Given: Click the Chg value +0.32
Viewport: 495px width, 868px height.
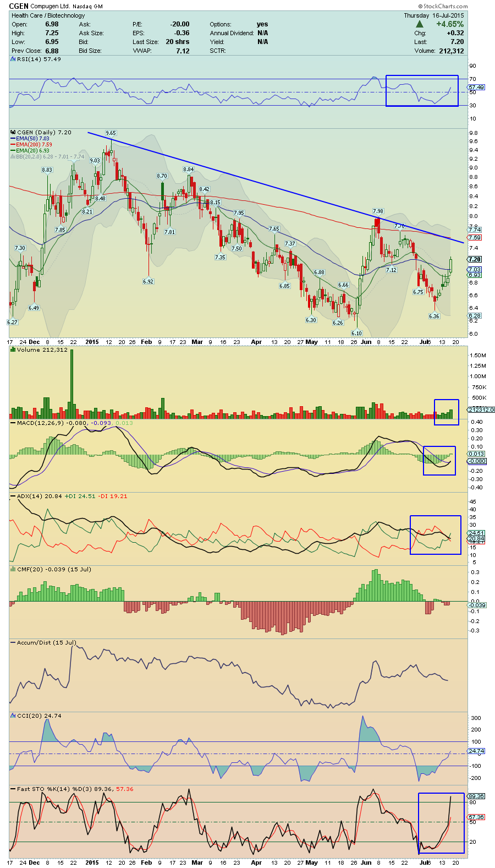Looking at the screenshot, I should point(455,33).
